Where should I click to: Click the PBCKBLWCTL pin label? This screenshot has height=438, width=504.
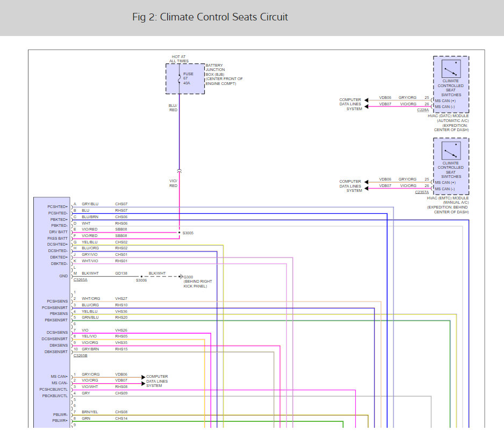pyautogui.click(x=55, y=396)
